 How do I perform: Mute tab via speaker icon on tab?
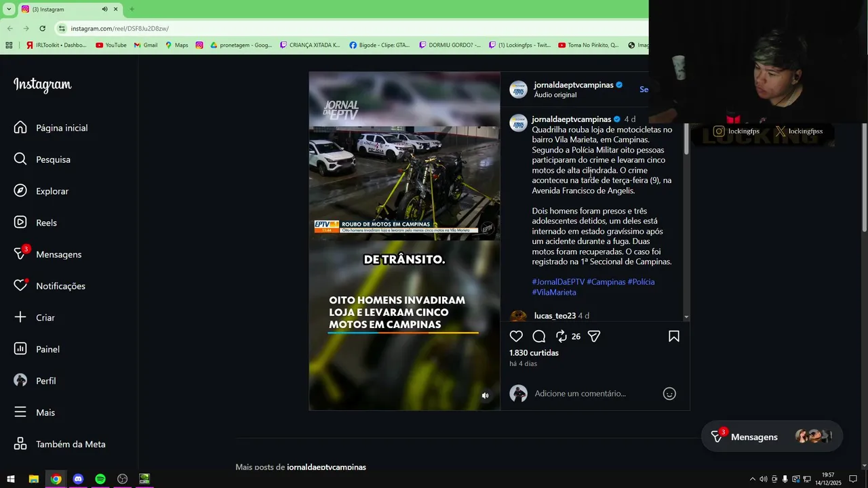coord(104,9)
